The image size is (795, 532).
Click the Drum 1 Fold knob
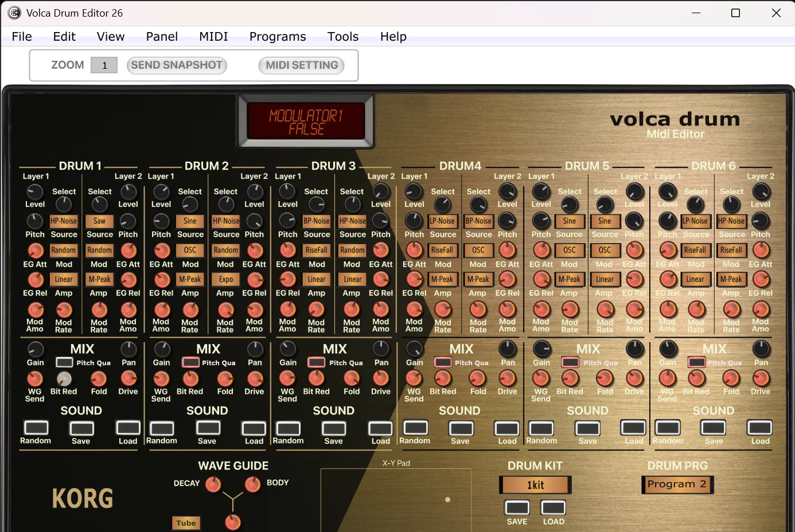[99, 378]
